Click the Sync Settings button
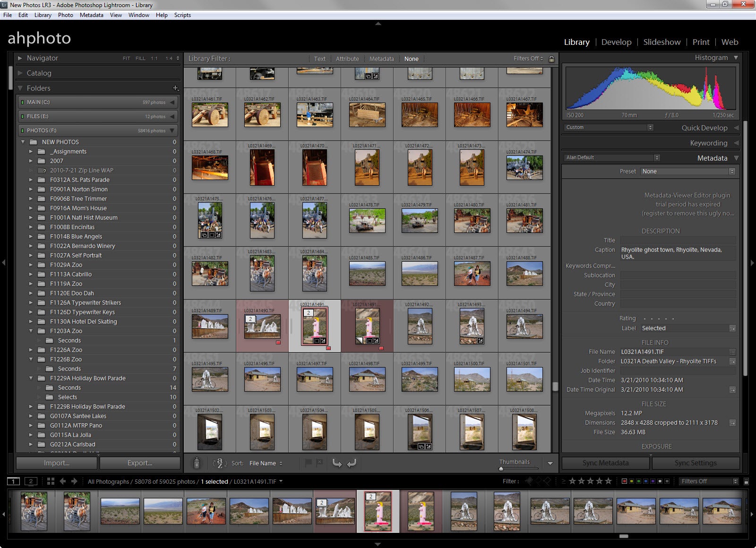The width and height of the screenshot is (756, 548). [x=696, y=463]
